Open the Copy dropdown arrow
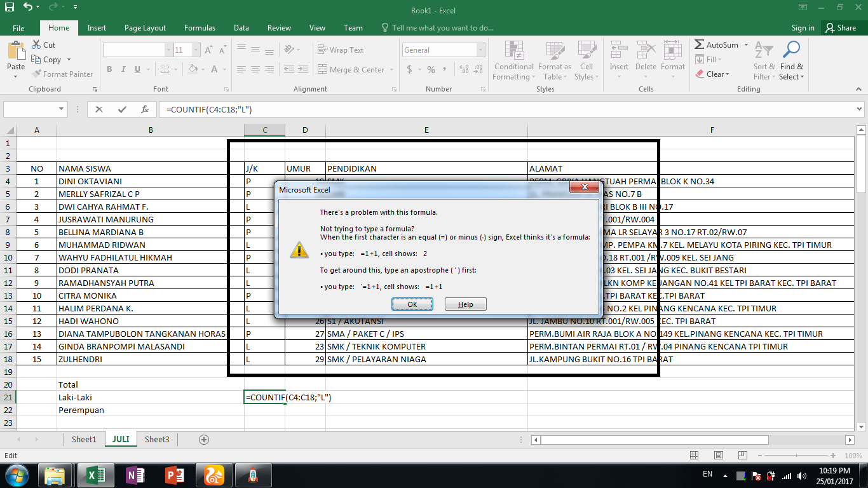 67,60
